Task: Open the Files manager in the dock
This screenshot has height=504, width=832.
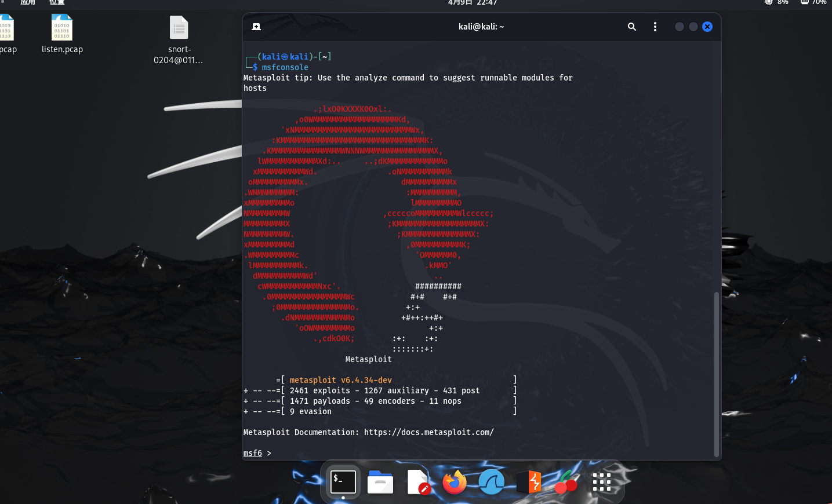Action: point(380,482)
